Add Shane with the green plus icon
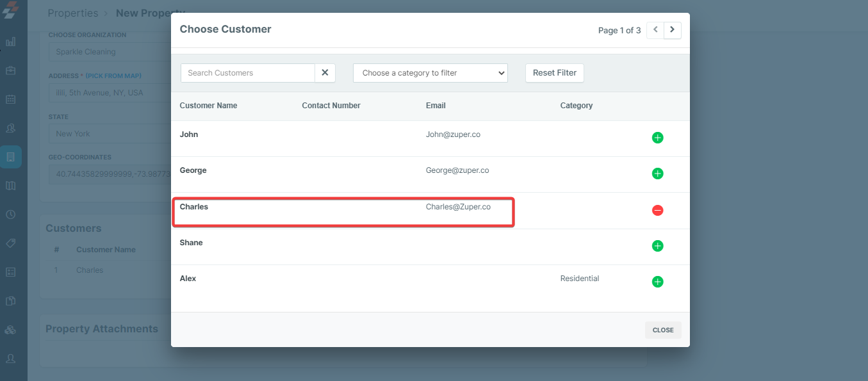868x381 pixels. [x=657, y=246]
